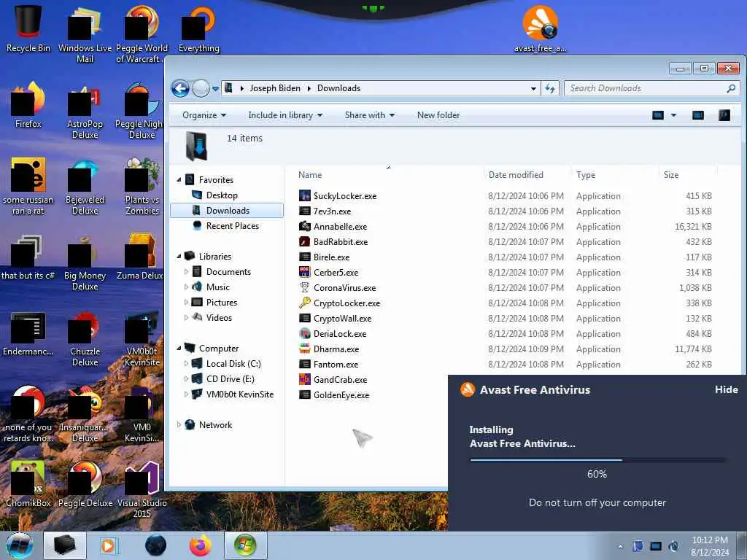Screen dimensions: 747x560
Task: Select the Cerber5.exe file icon
Action: pyautogui.click(x=304, y=272)
